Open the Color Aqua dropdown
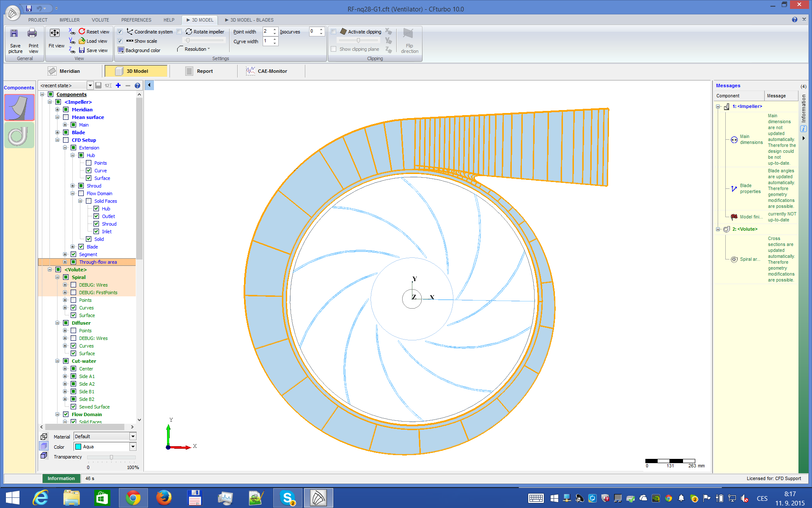Viewport: 812px width, 508px height. click(x=133, y=447)
